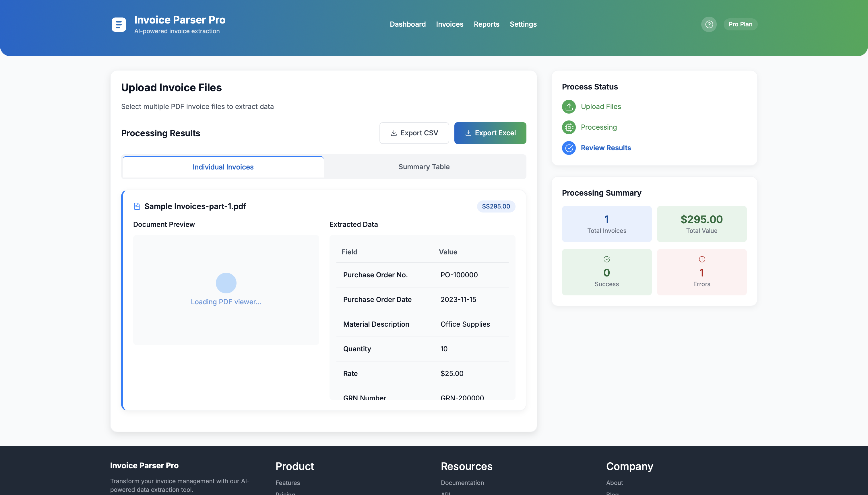Click the PDF file icon beside Sample Invoices-part-1.pdf
The image size is (868, 495).
coord(137,206)
